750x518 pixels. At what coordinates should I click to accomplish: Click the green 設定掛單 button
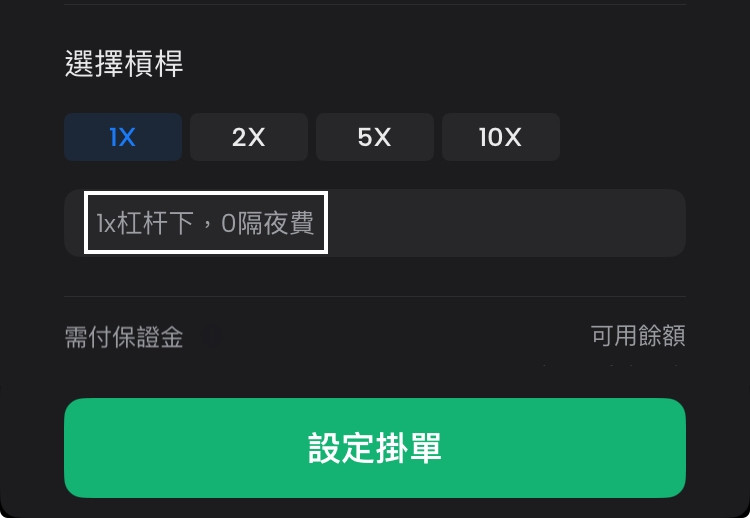coord(375,448)
